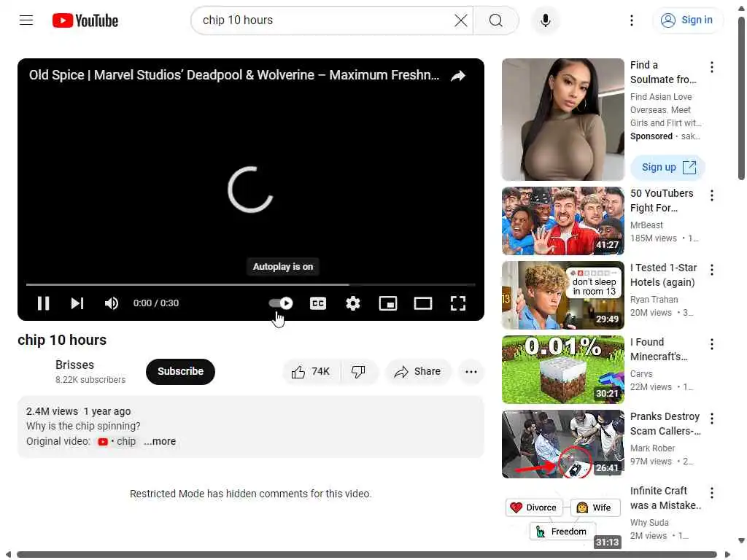The width and height of the screenshot is (747, 560).
Task: Open I Found Minecraft's video thumbnail
Action: (x=562, y=370)
